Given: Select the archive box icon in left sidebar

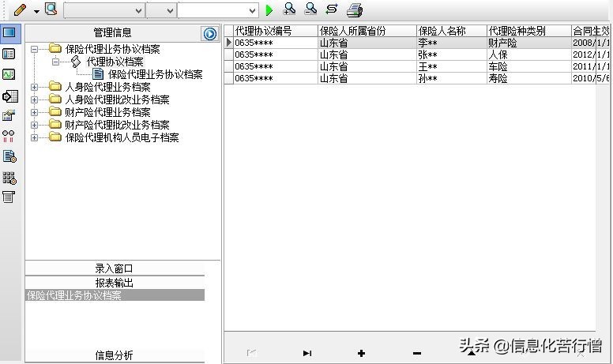Looking at the screenshot, I should click(8, 197).
